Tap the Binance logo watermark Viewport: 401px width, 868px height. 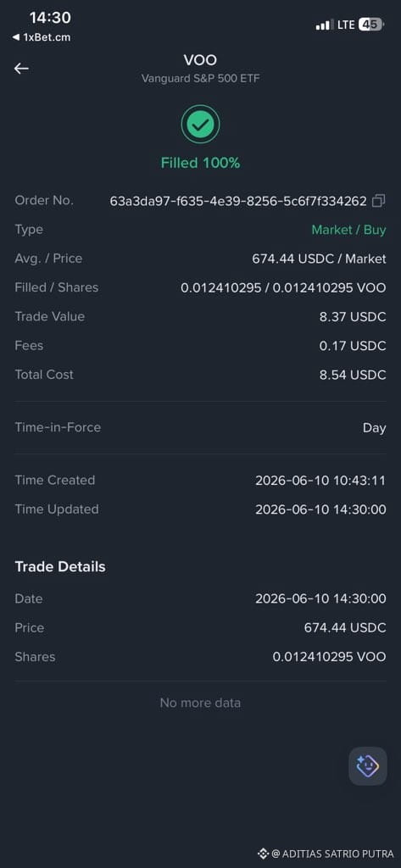[264, 853]
